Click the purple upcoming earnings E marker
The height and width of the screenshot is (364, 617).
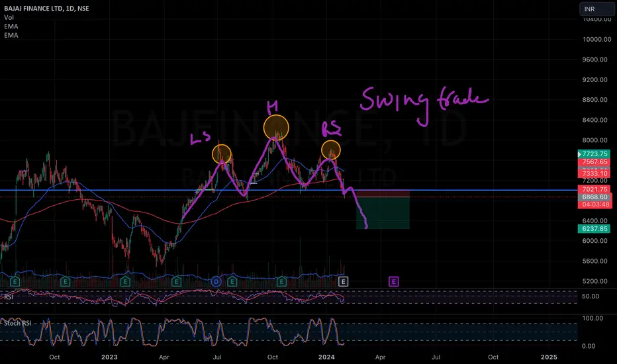[393, 281]
